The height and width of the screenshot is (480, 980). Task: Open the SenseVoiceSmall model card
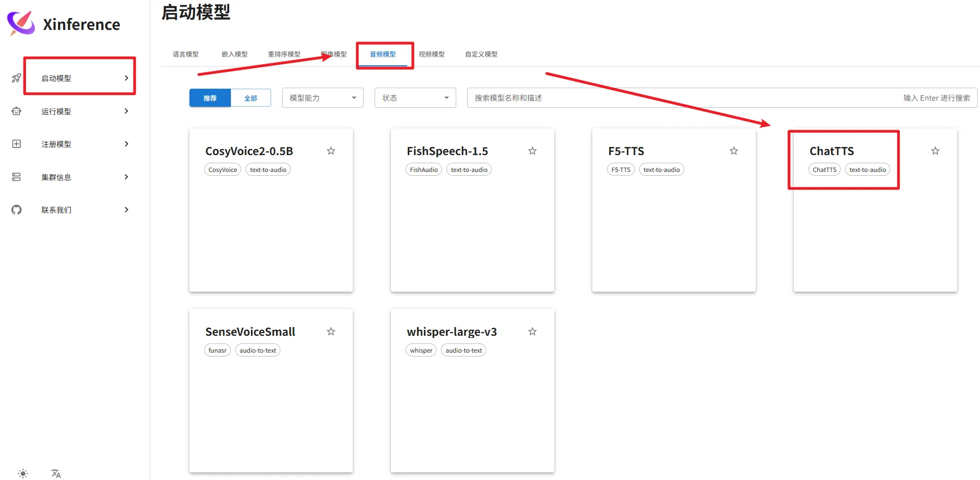[271, 391]
